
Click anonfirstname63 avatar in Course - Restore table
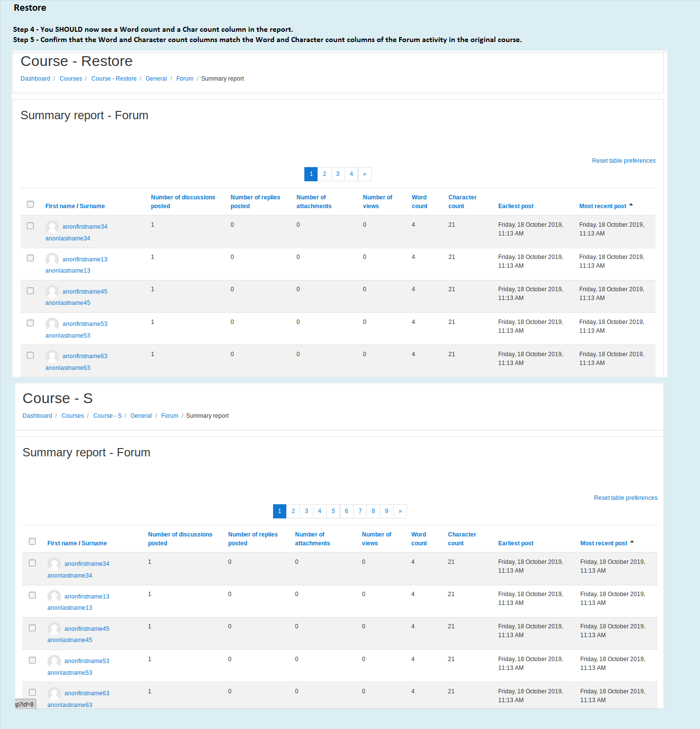coord(52,356)
